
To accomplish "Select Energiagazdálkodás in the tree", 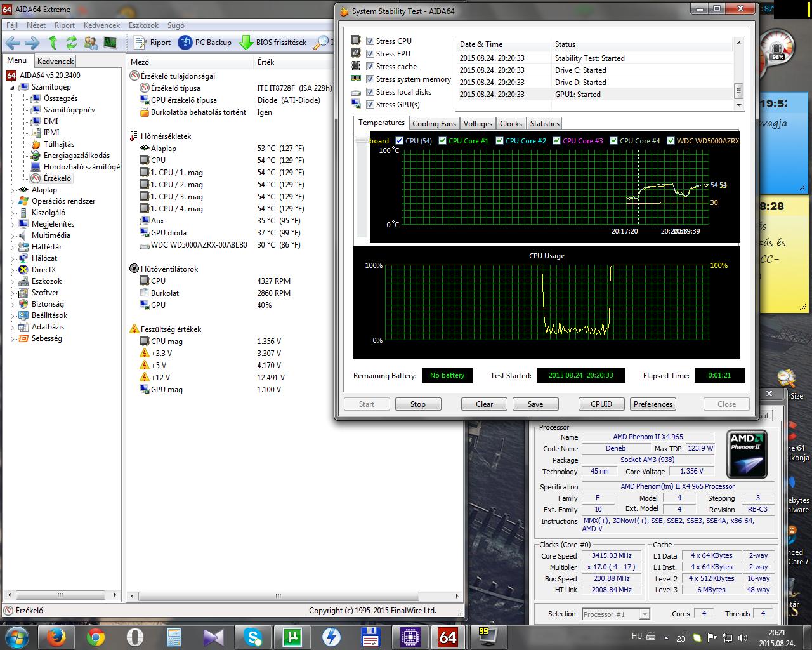I will coord(71,156).
